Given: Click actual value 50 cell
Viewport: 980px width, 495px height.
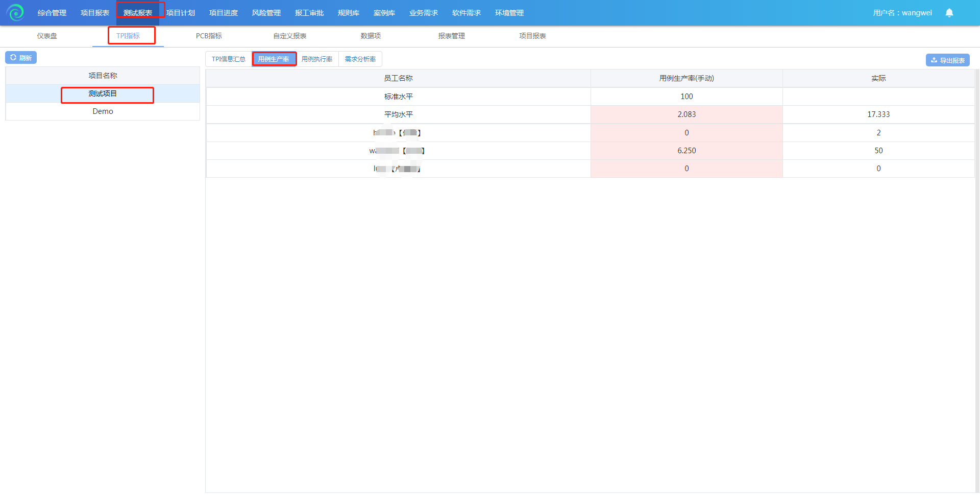Looking at the screenshot, I should coord(878,151).
